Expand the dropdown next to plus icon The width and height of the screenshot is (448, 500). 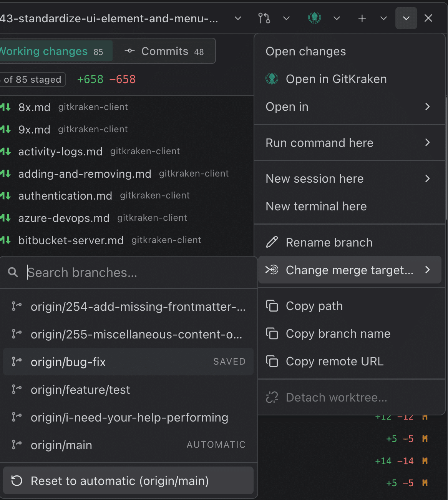(383, 18)
